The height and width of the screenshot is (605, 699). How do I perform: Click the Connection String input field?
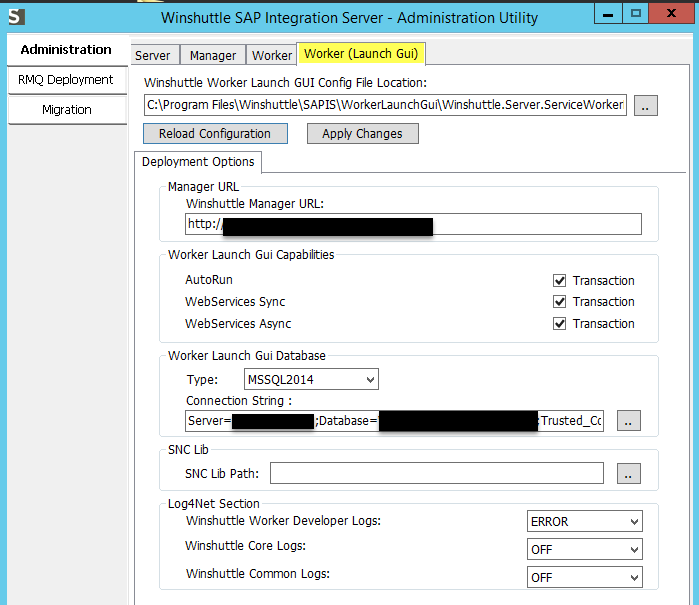pos(394,421)
